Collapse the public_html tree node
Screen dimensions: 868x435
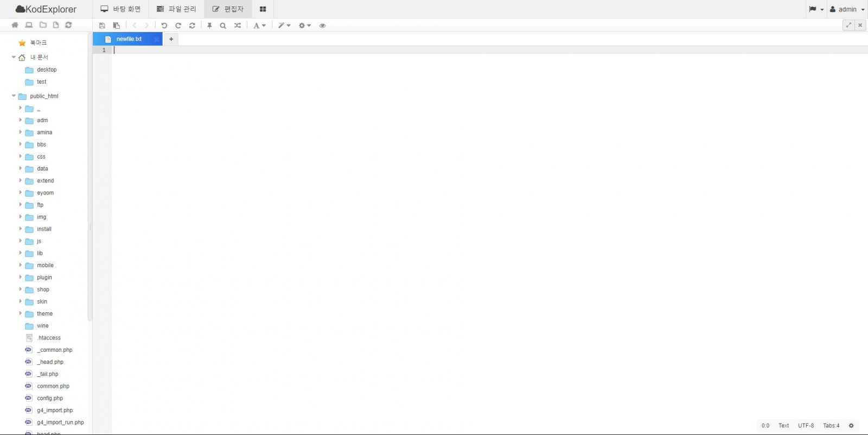tap(14, 96)
